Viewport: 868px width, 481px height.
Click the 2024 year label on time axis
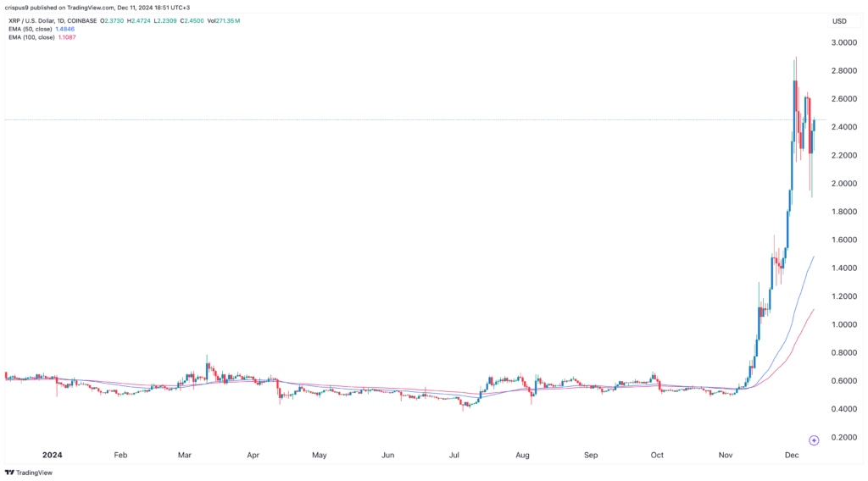click(x=52, y=455)
